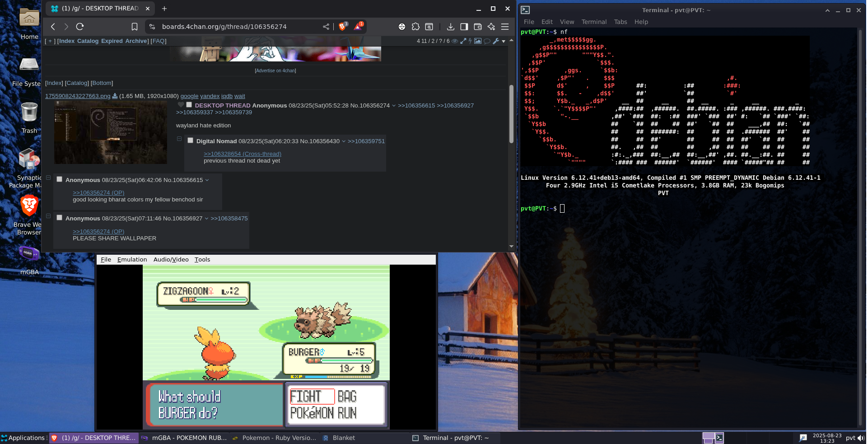Reload the 4chan page

80,27
